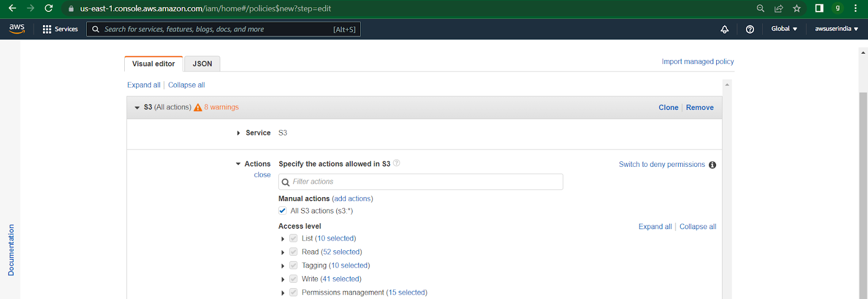
Task: Open Chrome three-dot menu
Action: point(856,8)
